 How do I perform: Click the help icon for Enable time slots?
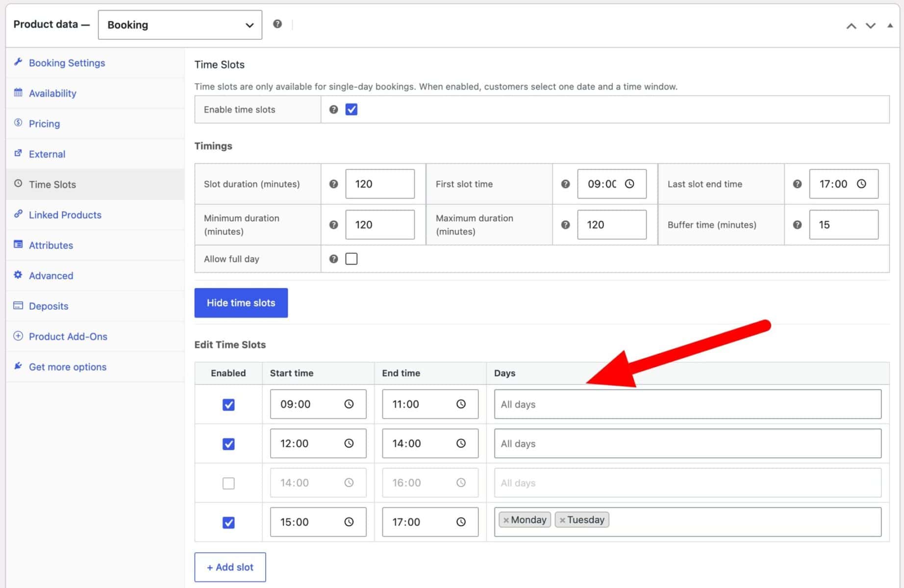(334, 109)
